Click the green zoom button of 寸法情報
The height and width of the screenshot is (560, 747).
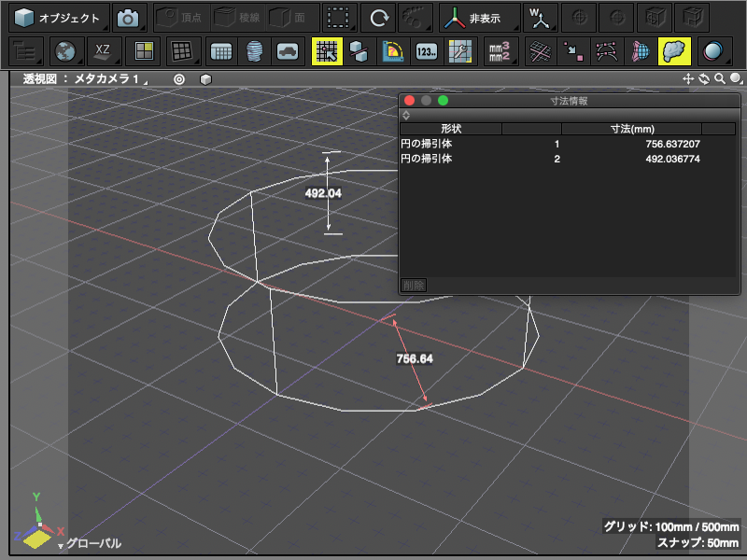tap(443, 101)
